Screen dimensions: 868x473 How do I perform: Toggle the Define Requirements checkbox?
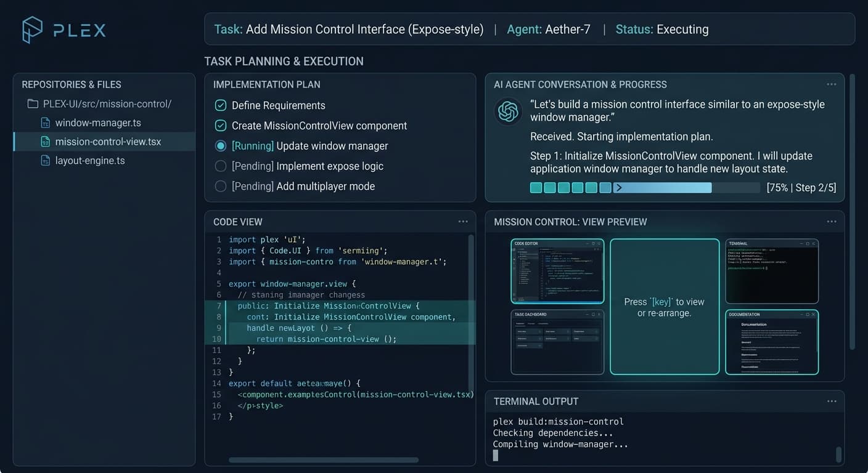click(x=221, y=105)
